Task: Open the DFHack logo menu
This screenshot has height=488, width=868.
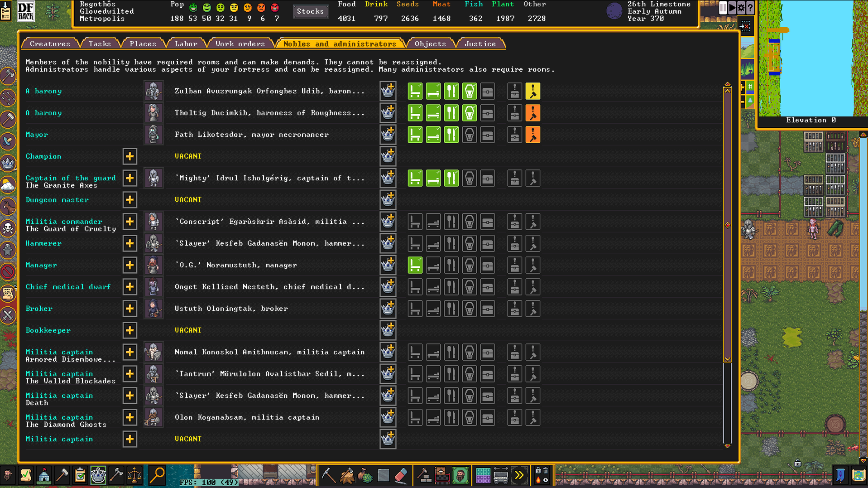Action: click(x=26, y=11)
